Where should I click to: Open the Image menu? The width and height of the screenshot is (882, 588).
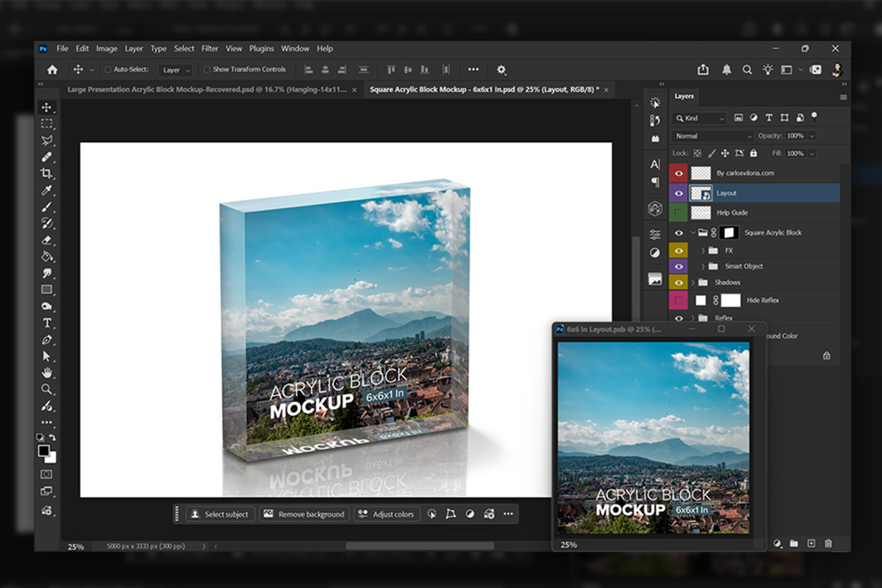pyautogui.click(x=107, y=49)
